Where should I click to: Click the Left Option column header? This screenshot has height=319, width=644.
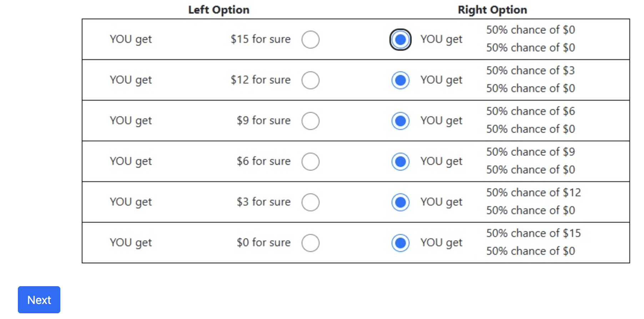(x=218, y=10)
